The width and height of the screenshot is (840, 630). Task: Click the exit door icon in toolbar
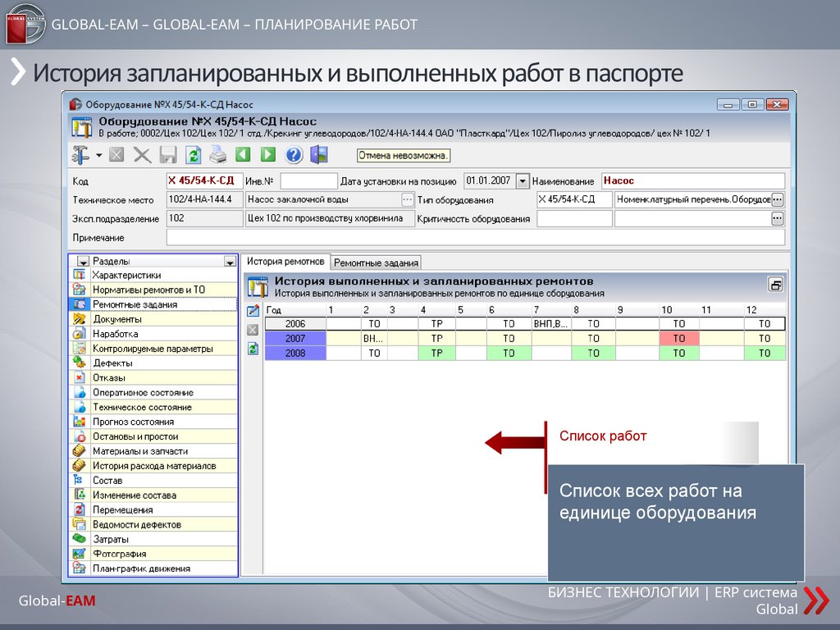tap(319, 155)
